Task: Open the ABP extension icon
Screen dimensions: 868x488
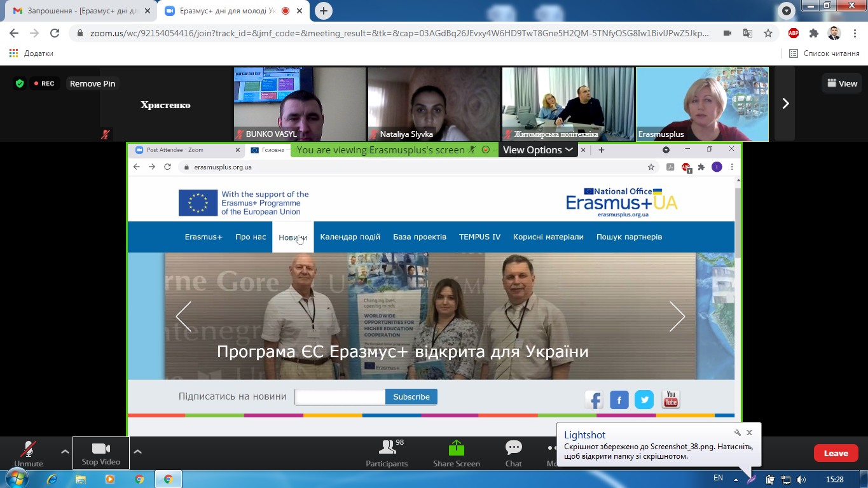Action: pyautogui.click(x=794, y=33)
